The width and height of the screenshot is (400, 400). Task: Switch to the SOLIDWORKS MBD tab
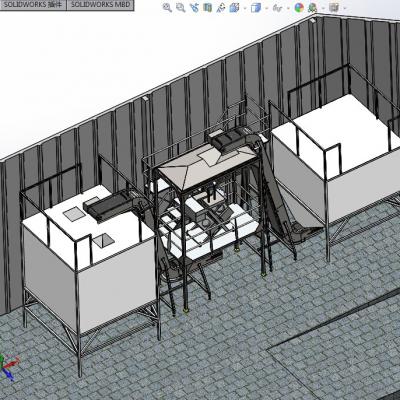click(100, 5)
